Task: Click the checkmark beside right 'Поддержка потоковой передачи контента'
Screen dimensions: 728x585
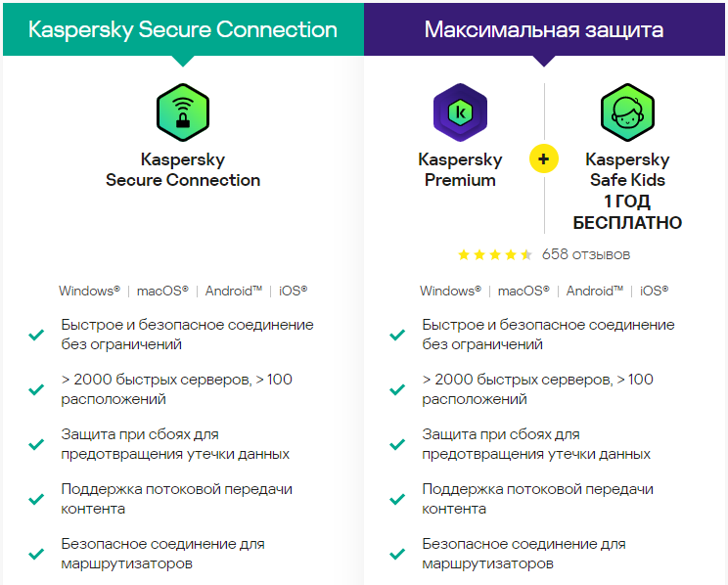Action: pos(397,499)
